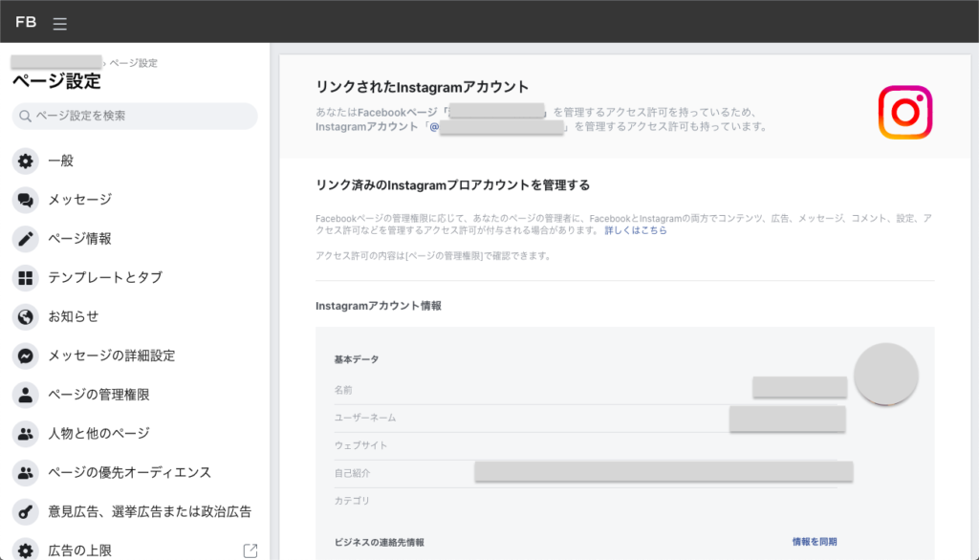Image resolution: width=979 pixels, height=560 pixels.
Task: Click the ビジネスの連絡先情報 label
Action: (379, 543)
